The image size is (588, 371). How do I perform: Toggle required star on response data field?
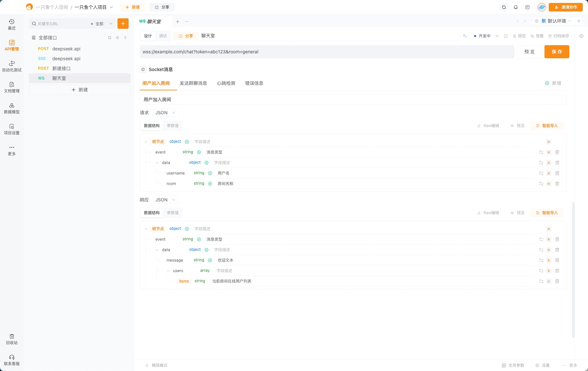(x=549, y=250)
